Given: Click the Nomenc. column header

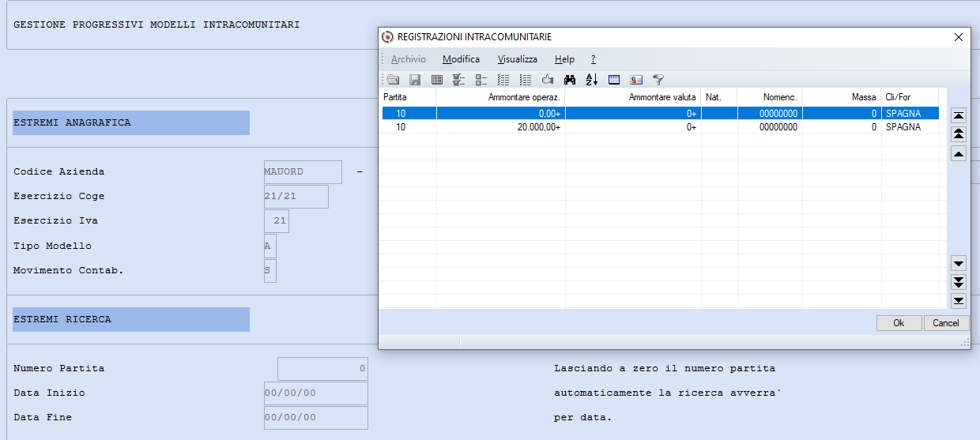Looking at the screenshot, I should 770,97.
